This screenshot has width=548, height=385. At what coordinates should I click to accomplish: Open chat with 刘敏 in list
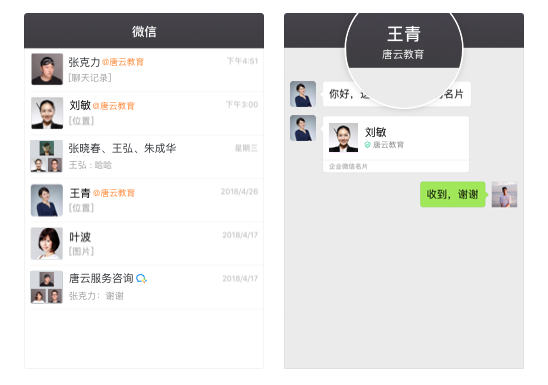pos(144,113)
